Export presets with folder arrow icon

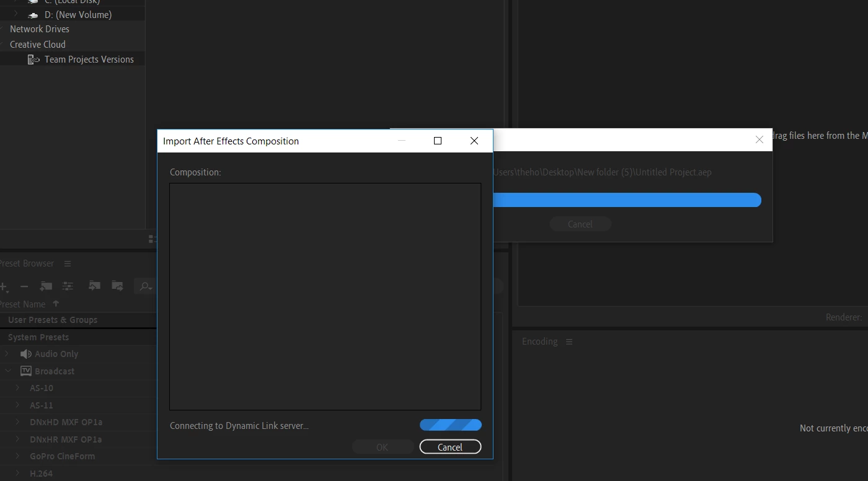[117, 285]
